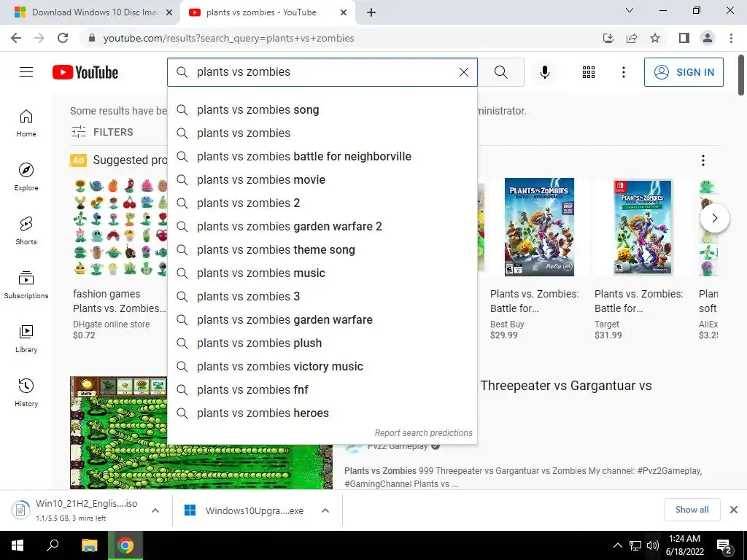Share this page icon in address bar
Screen dimensions: 747x560
tap(632, 38)
